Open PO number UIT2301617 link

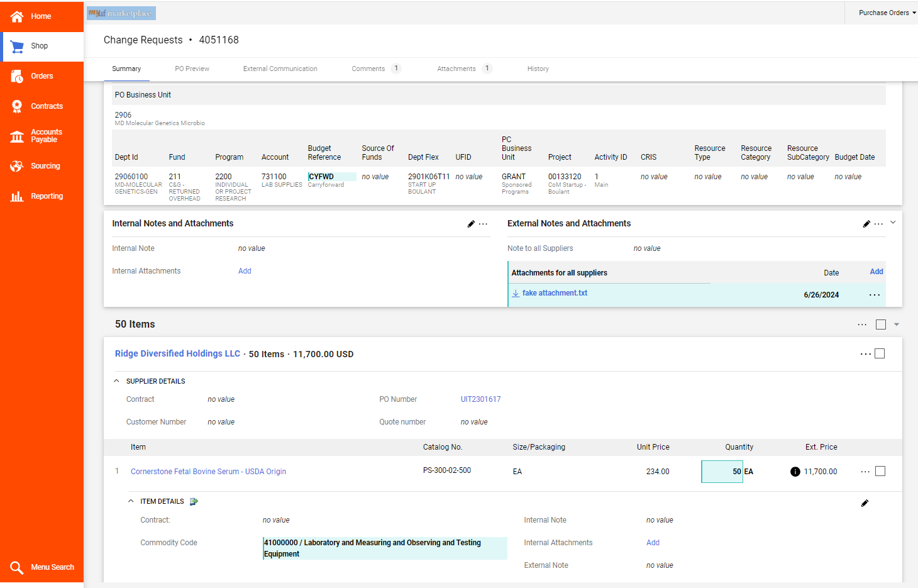(x=480, y=399)
